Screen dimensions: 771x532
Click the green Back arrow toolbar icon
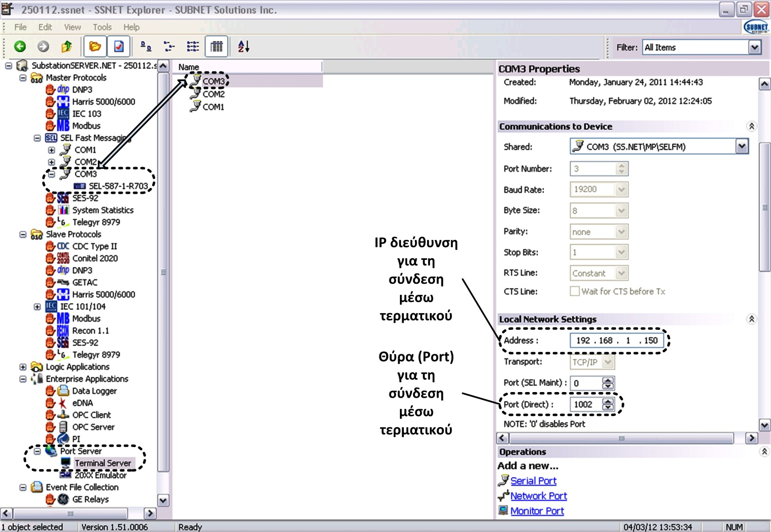pyautogui.click(x=20, y=47)
